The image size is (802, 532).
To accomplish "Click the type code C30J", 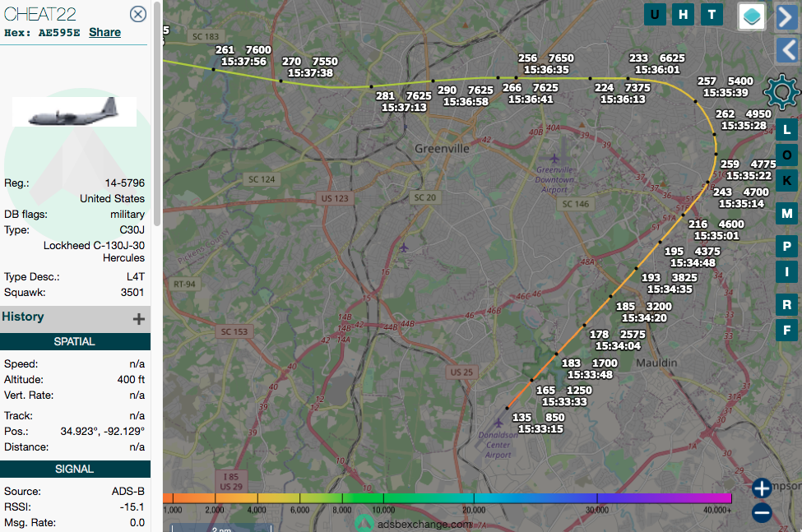I will pos(132,230).
